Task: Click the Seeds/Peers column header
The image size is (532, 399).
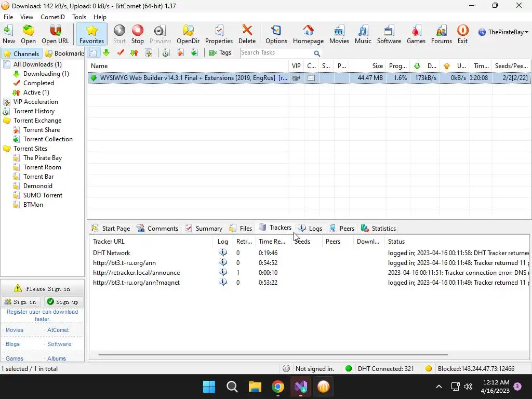Action: click(x=511, y=66)
